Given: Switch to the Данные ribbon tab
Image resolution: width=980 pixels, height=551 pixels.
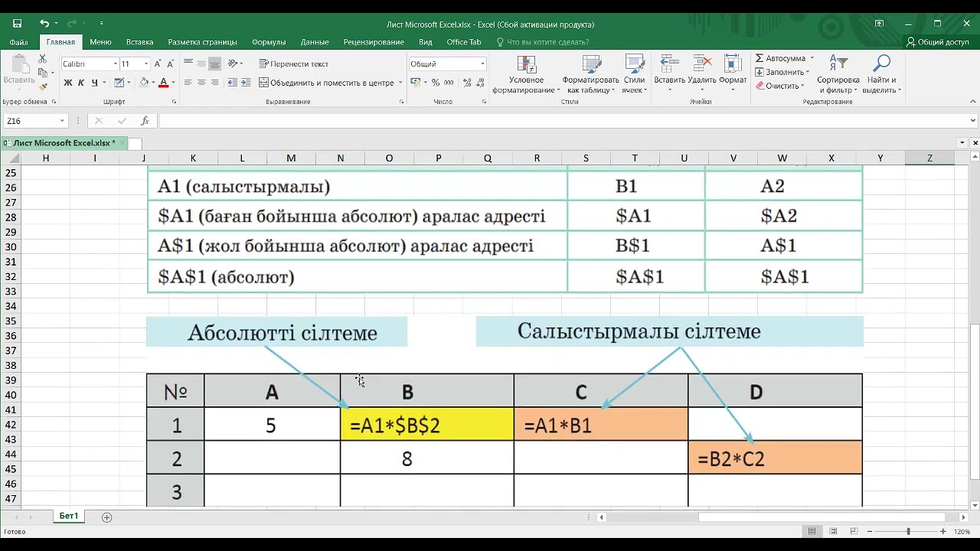Looking at the screenshot, I should click(x=315, y=42).
